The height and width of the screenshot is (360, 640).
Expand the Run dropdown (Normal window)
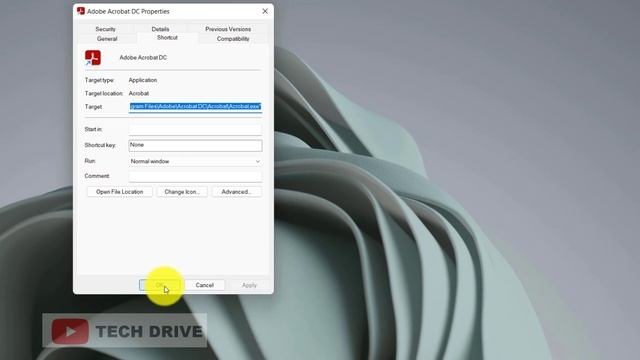tap(195, 161)
